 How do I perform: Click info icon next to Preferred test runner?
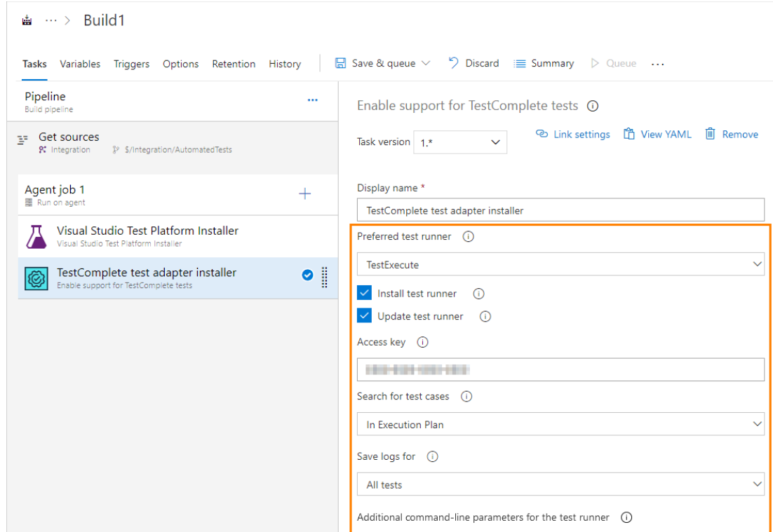pos(469,237)
